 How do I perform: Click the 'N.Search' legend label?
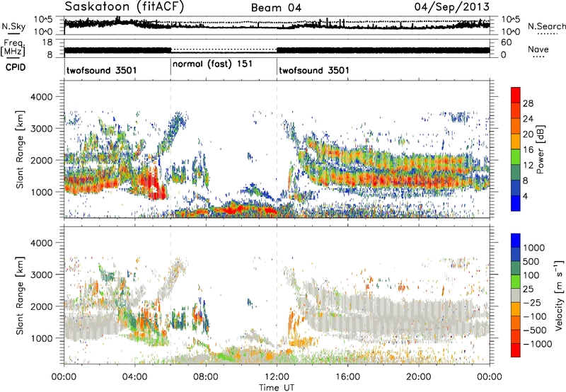click(x=546, y=26)
